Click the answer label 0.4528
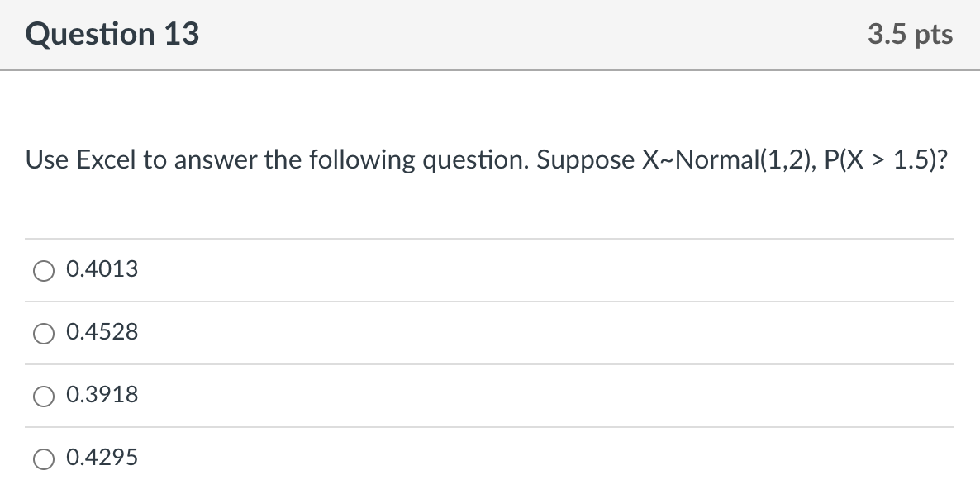The height and width of the screenshot is (494, 980). click(x=102, y=331)
